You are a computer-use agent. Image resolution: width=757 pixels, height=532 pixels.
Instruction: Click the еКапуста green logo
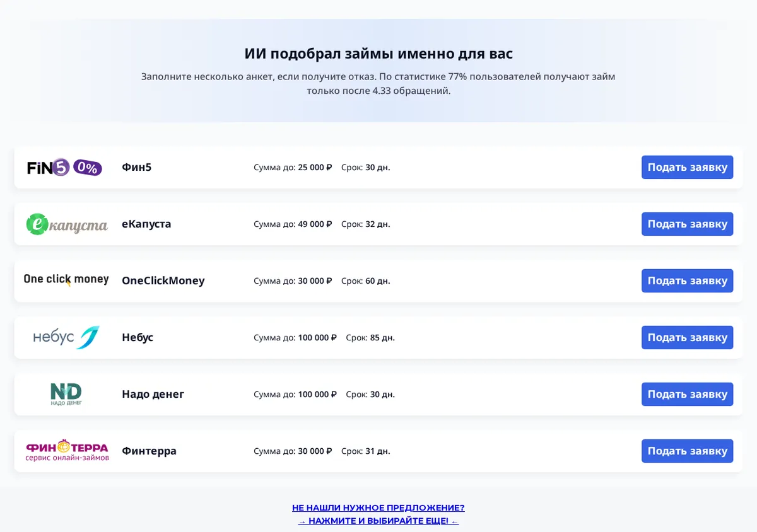67,224
